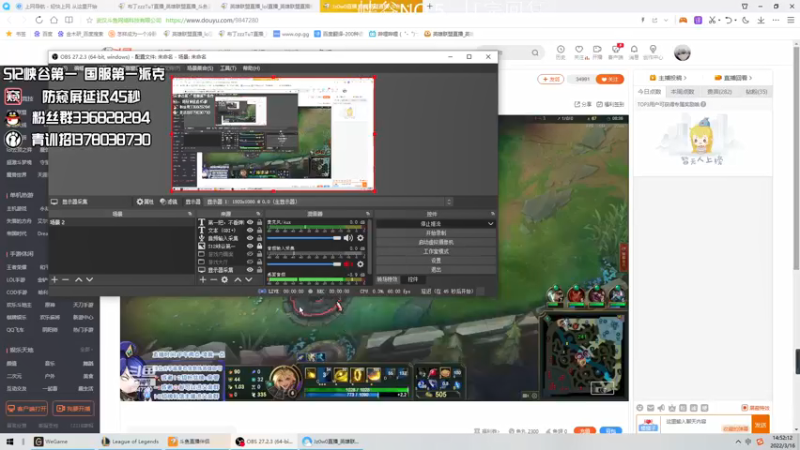Add a new source in OBS sources panel
The height and width of the screenshot is (450, 800).
(203, 280)
